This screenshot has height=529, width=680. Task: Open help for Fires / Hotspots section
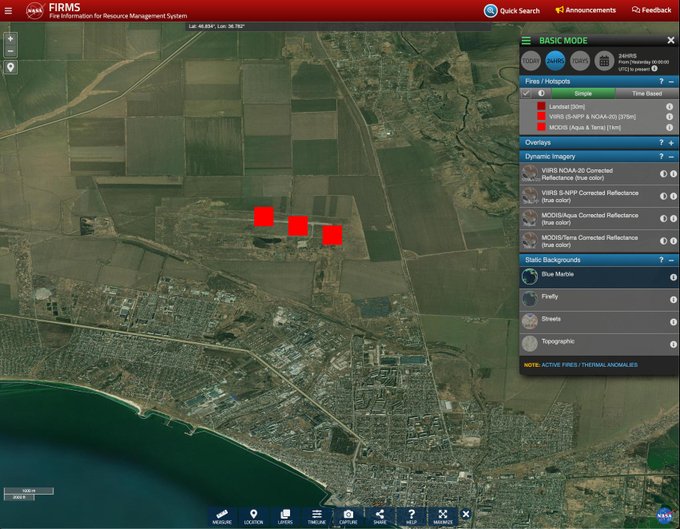point(661,81)
